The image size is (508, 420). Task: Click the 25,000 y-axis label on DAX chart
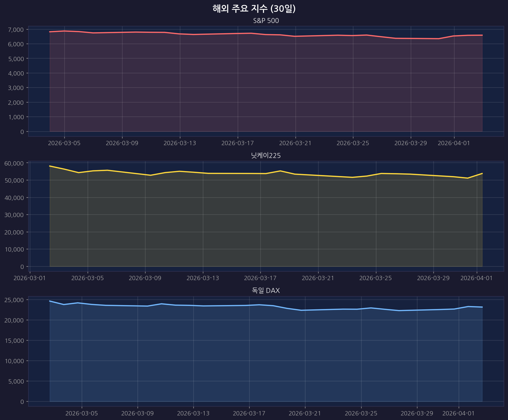click(14, 300)
